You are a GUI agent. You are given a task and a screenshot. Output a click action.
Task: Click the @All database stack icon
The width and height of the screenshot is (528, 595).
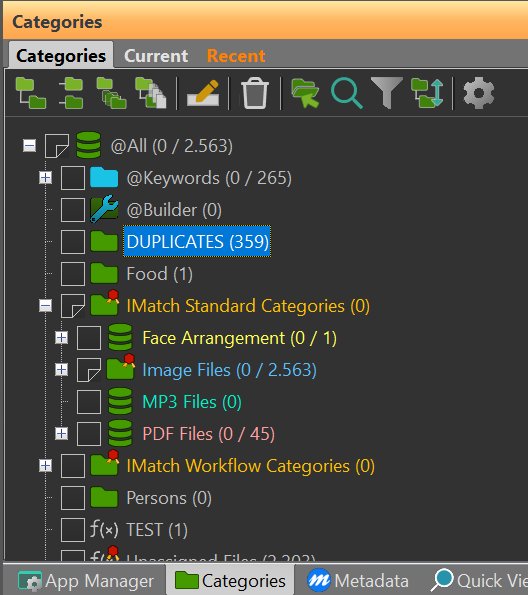88,145
